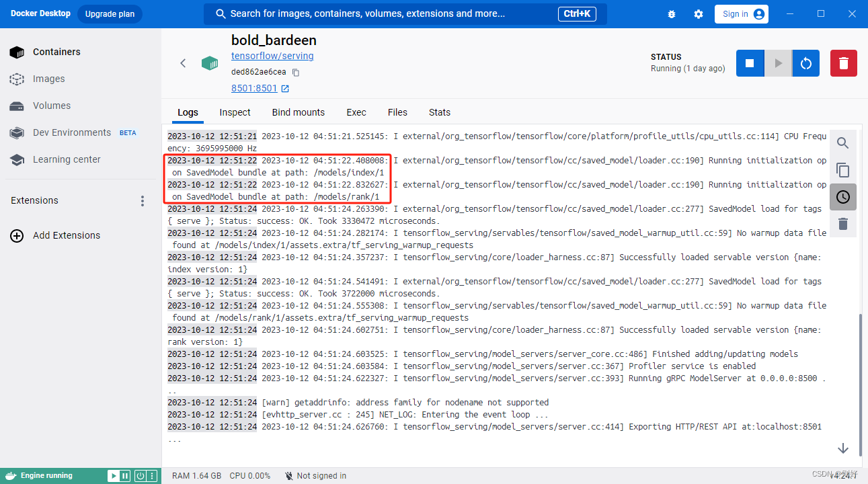Open Volumes in the sidebar

[x=81, y=106]
